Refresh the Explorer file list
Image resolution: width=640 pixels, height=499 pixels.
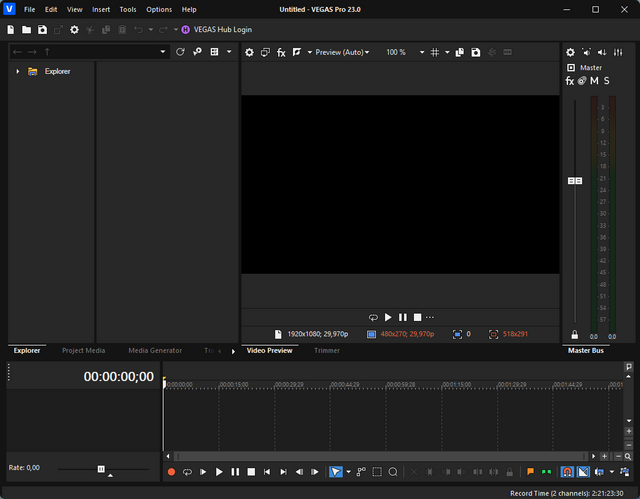180,52
